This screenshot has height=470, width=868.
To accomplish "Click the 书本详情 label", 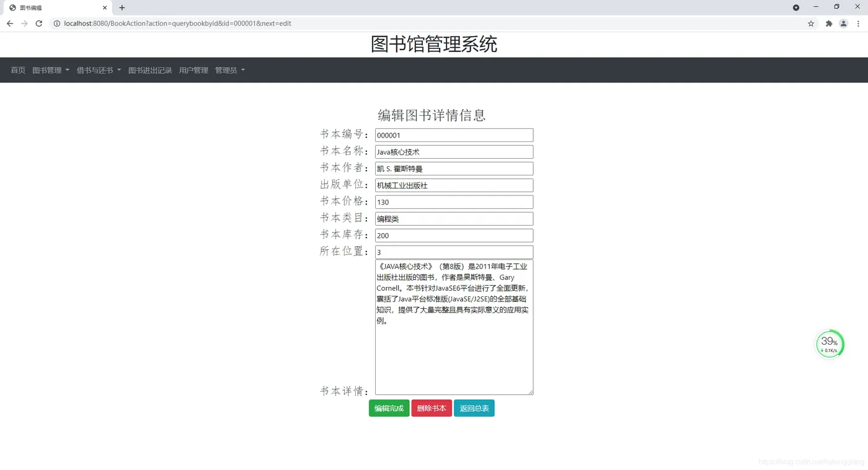I will (345, 391).
